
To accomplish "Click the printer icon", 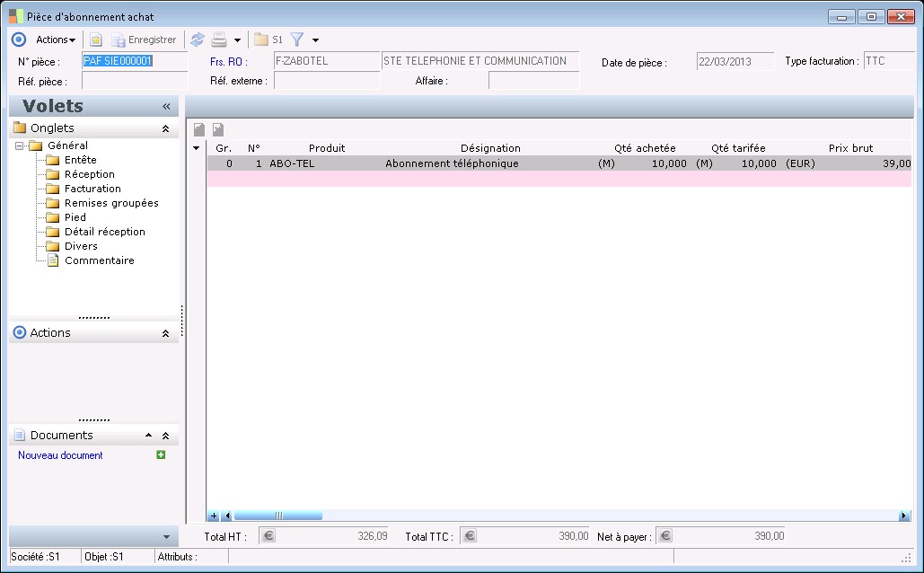I will [219, 40].
